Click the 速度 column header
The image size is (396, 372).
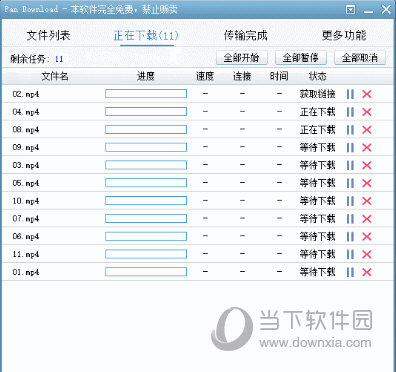pyautogui.click(x=205, y=76)
